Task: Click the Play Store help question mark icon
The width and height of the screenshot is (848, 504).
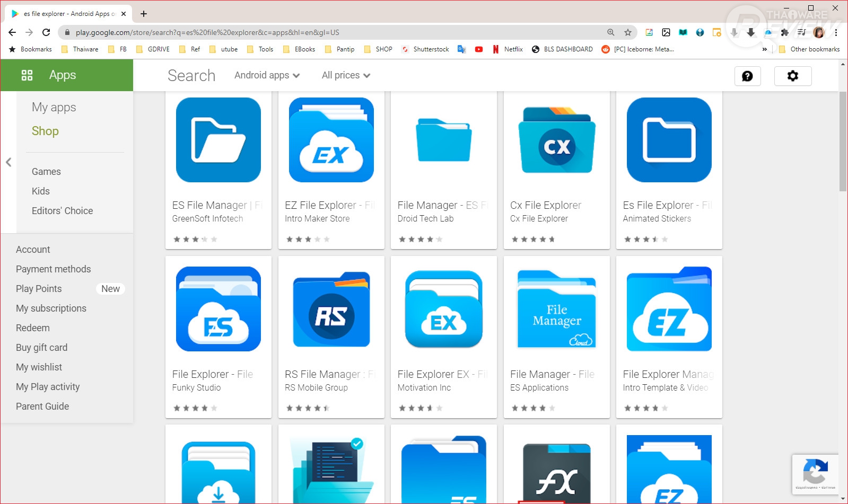Action: pos(747,76)
